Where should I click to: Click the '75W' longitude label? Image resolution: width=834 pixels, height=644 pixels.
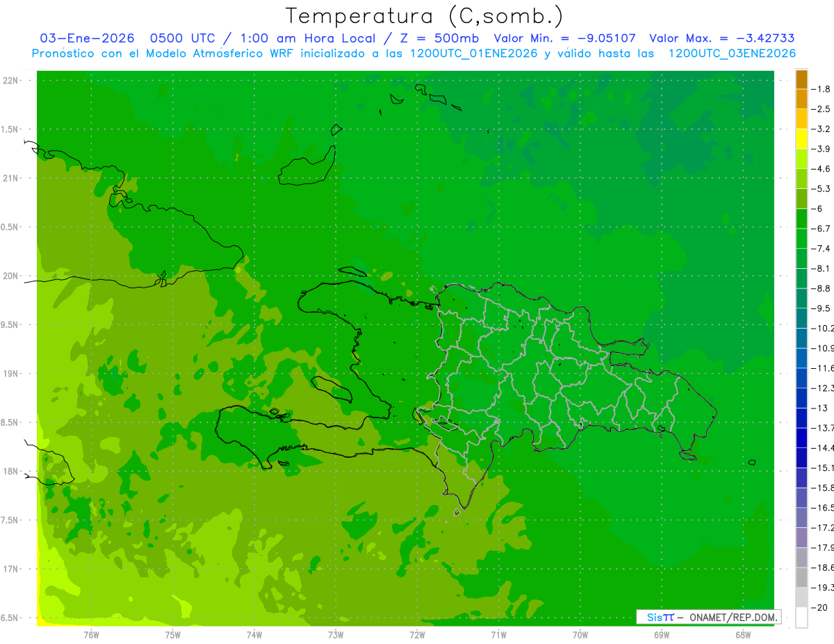pos(173,634)
